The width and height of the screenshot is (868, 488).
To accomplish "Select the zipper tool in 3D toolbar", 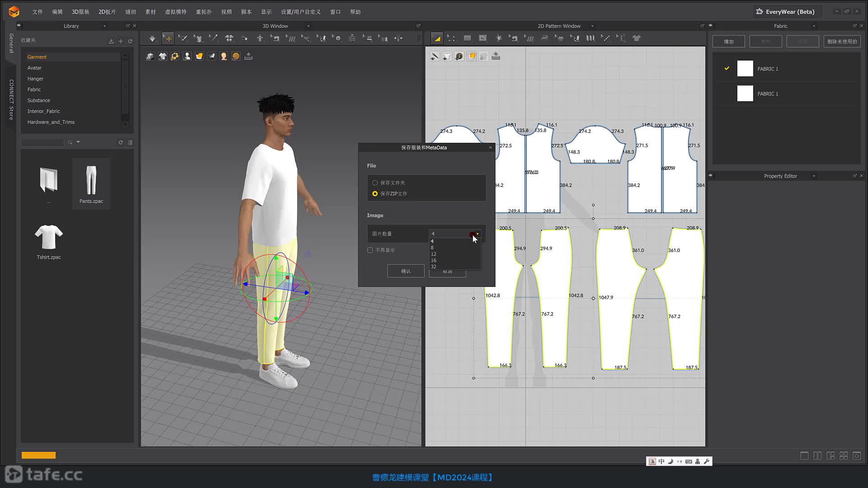I will pos(352,39).
